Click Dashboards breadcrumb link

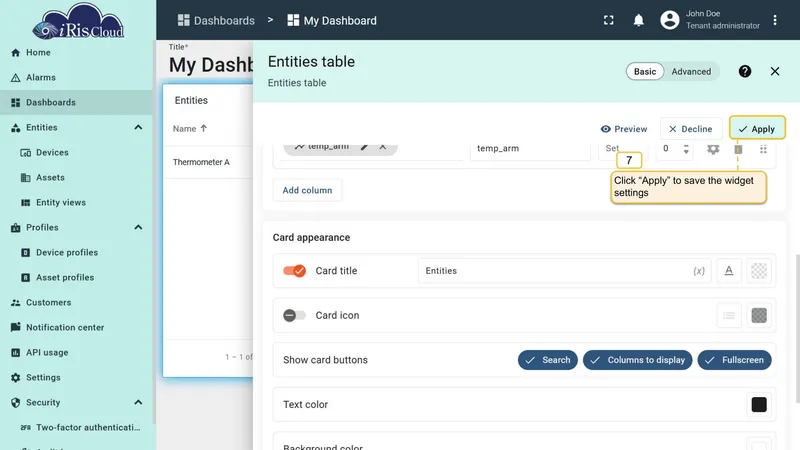coord(216,20)
